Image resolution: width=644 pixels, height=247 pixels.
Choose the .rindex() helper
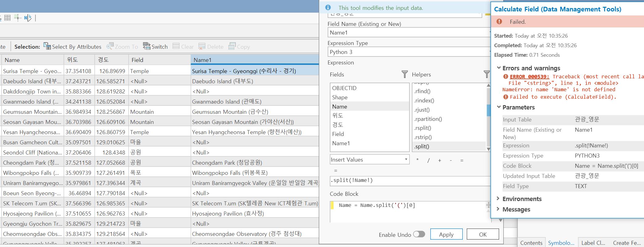click(x=449, y=100)
